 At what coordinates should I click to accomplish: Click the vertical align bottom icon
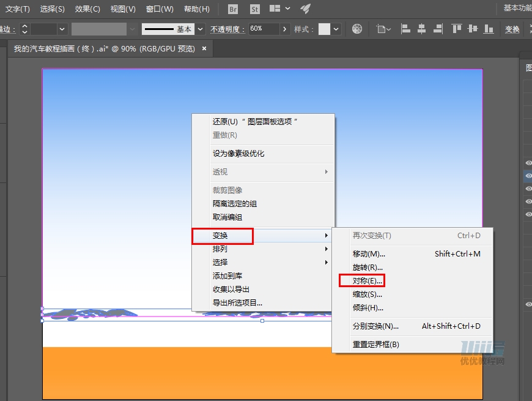coord(489,29)
